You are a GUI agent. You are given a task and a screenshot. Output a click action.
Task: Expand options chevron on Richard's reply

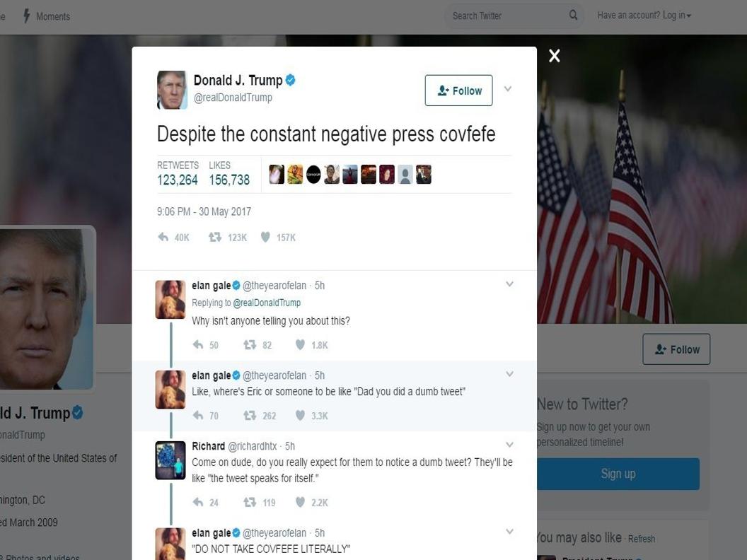tap(509, 445)
